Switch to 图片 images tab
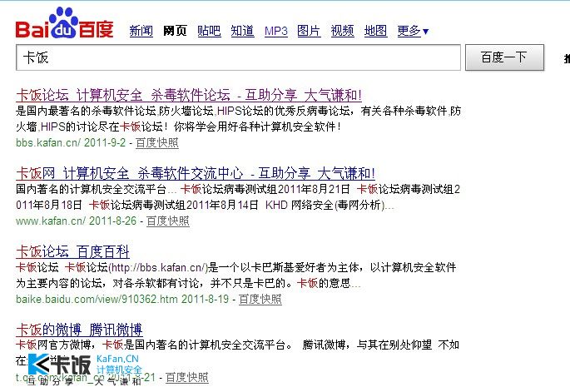Image resolution: width=570 pixels, height=392 pixels. coord(309,31)
